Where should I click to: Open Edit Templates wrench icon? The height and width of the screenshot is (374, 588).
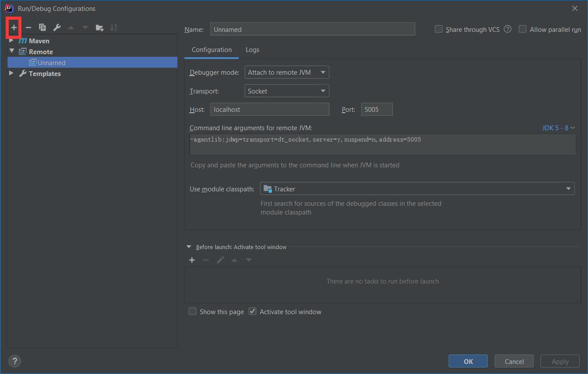(57, 28)
